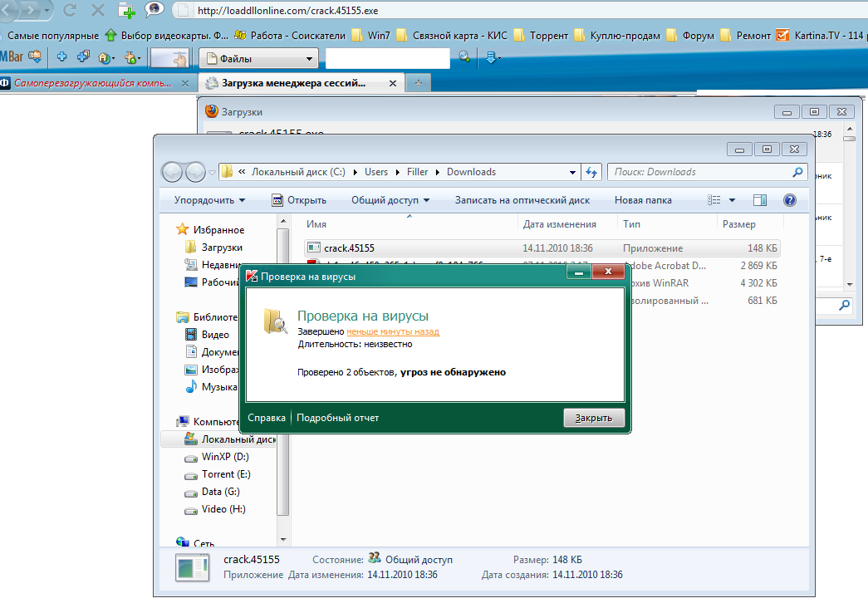This screenshot has height=608, width=868.
Task: Open the Подробный отчет link
Action: tap(337, 418)
